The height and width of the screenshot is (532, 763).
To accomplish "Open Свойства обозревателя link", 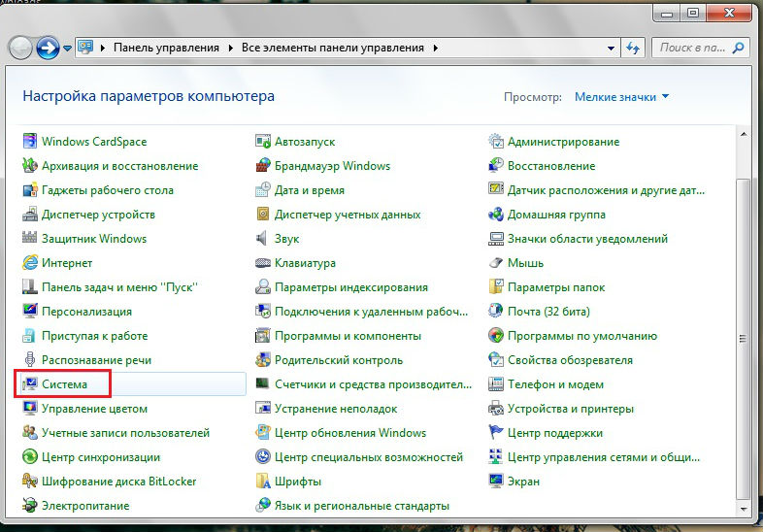I will pos(570,360).
